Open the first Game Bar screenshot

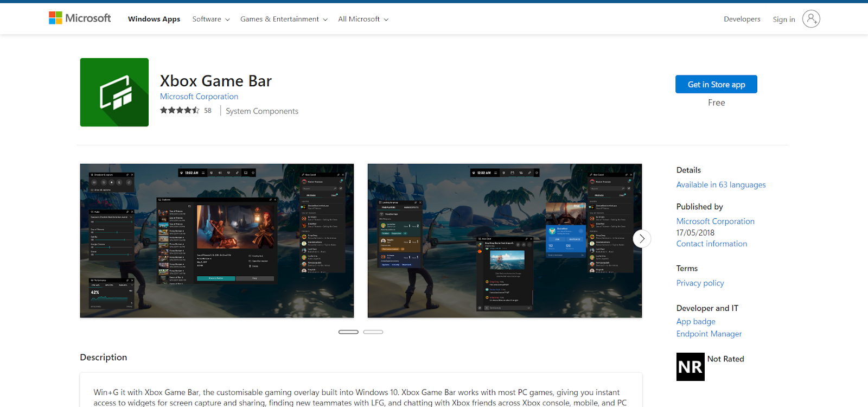[x=217, y=241]
